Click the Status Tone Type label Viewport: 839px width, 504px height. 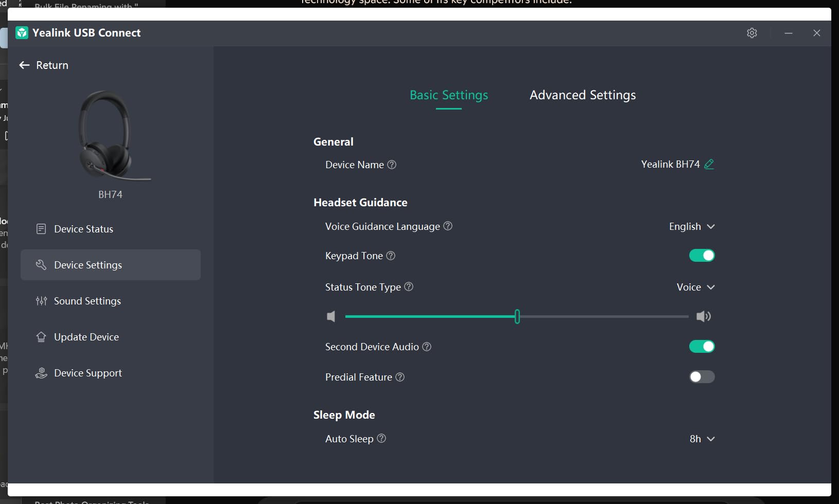point(363,287)
